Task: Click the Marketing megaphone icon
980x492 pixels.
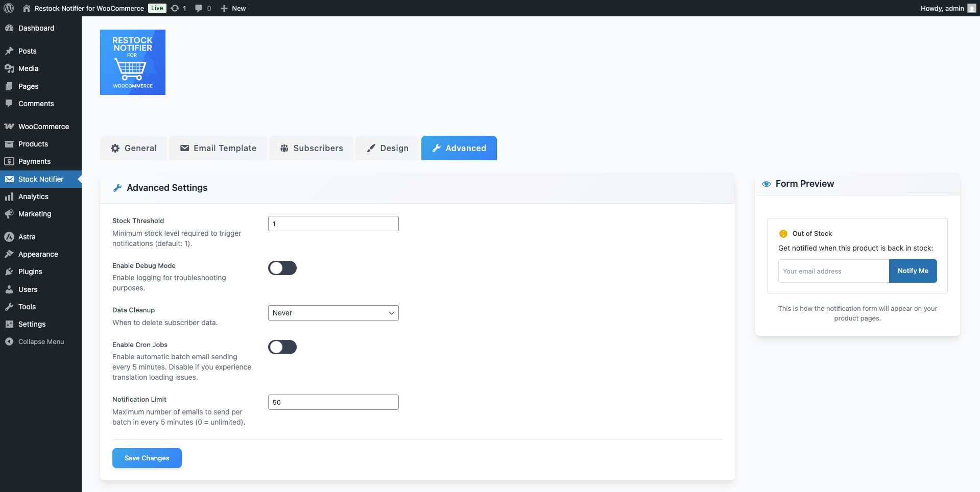Action: point(10,214)
